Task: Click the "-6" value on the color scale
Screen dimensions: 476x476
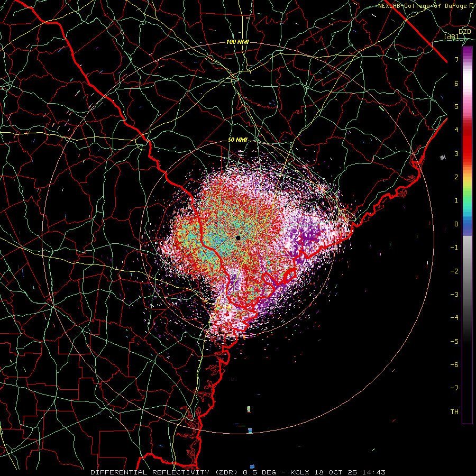Action: tap(454, 364)
